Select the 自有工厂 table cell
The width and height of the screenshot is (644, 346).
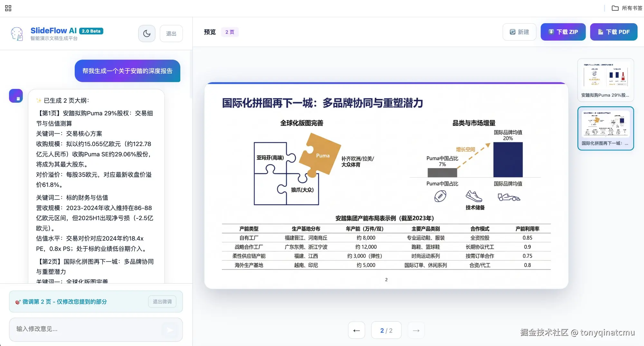point(249,238)
